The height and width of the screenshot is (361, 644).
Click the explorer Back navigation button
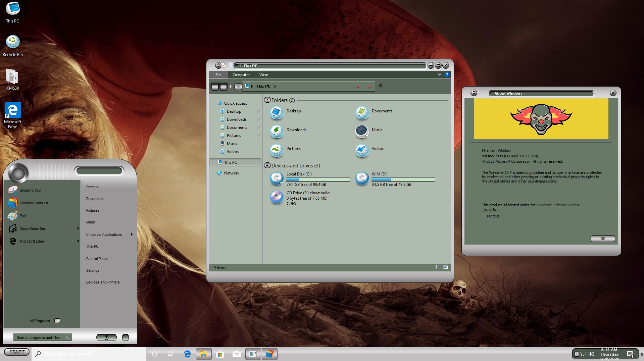[x=215, y=87]
